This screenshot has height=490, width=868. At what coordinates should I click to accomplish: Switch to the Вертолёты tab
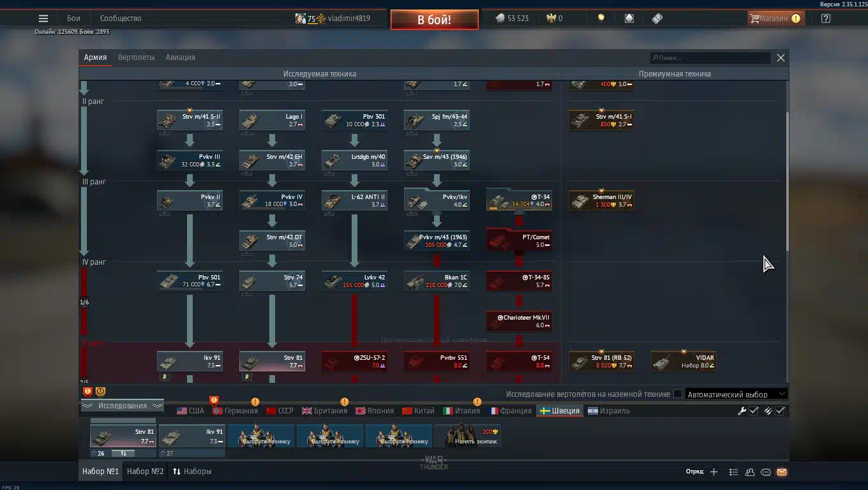[x=136, y=57]
